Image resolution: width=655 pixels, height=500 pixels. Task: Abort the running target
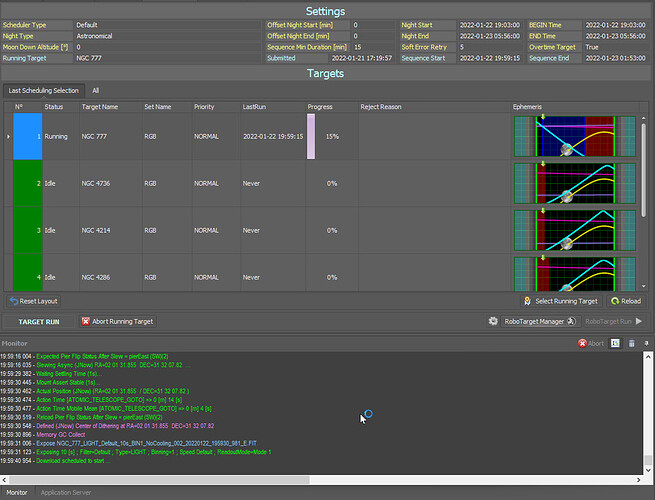click(118, 321)
